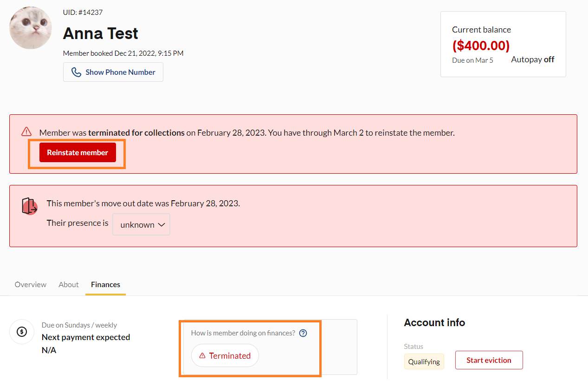The width and height of the screenshot is (588, 387).
Task: Click the phone icon beside Show Phone Number
Action: click(x=76, y=72)
